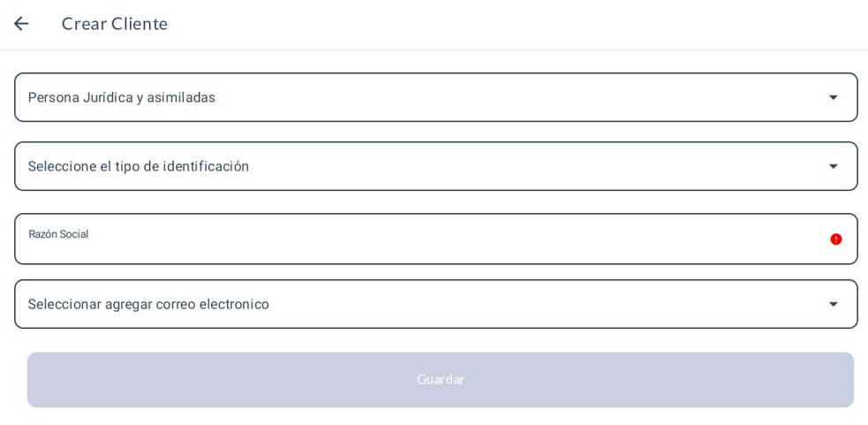This screenshot has width=868, height=425.
Task: Click the "Seleccionar agregar correo electronico" placeholder
Action: (148, 304)
